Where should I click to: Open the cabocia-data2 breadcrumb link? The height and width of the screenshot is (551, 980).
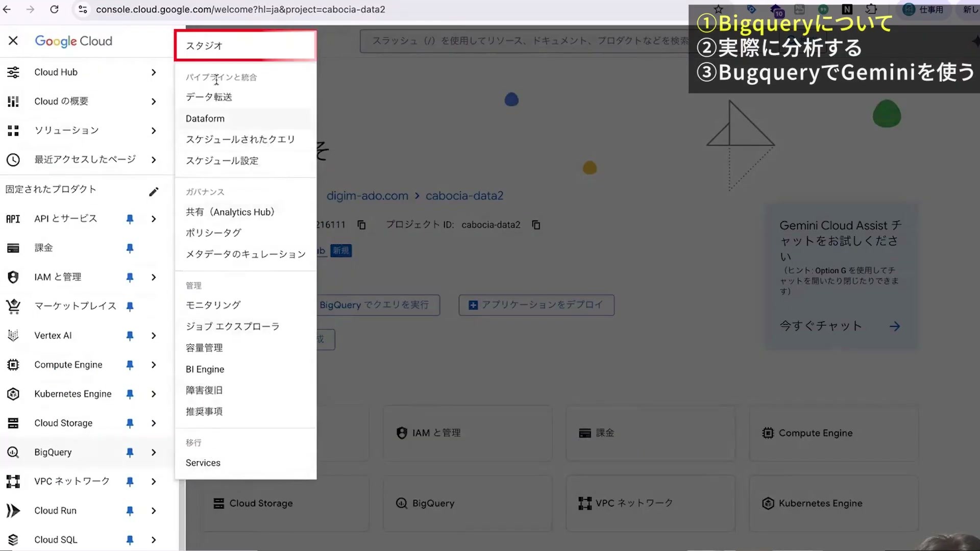pyautogui.click(x=464, y=195)
